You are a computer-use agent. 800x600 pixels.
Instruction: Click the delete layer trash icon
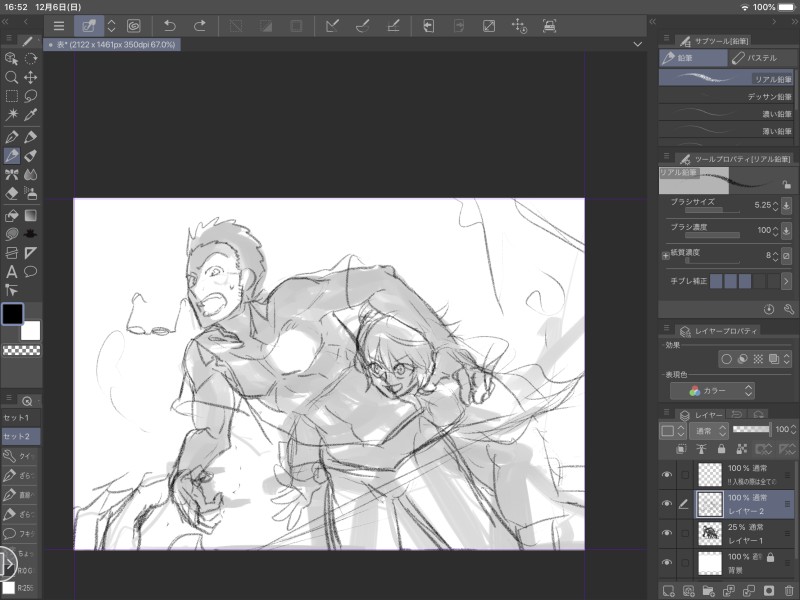[x=789, y=590]
